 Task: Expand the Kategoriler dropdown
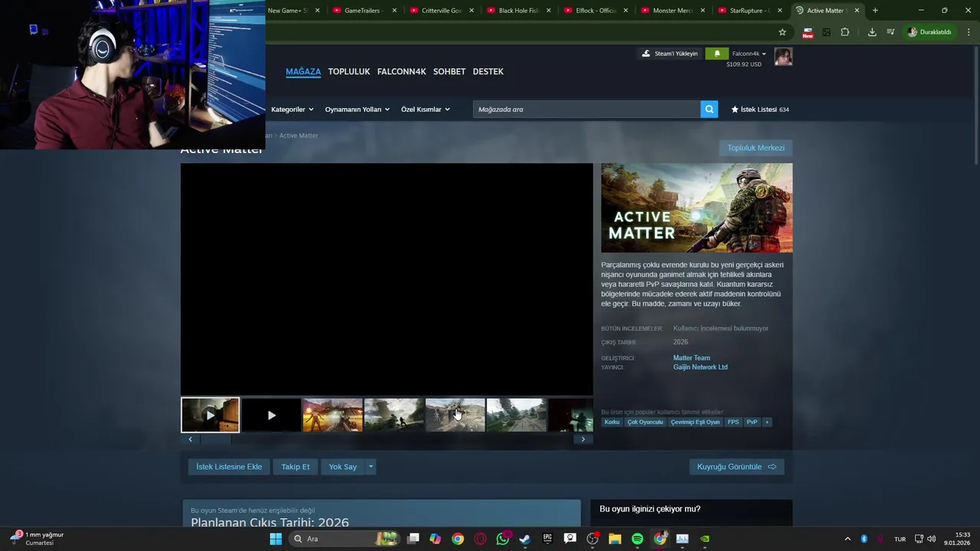pyautogui.click(x=292, y=109)
